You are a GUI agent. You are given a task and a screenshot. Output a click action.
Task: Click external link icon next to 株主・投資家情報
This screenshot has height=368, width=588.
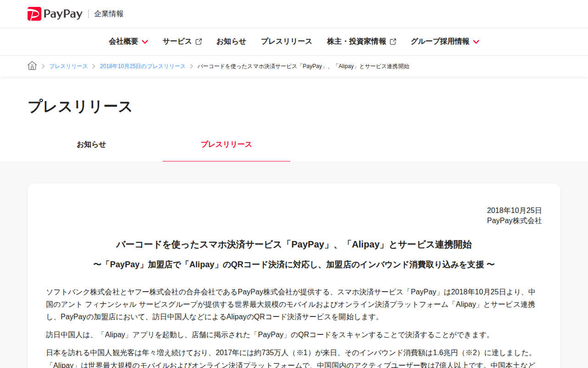[x=393, y=42]
